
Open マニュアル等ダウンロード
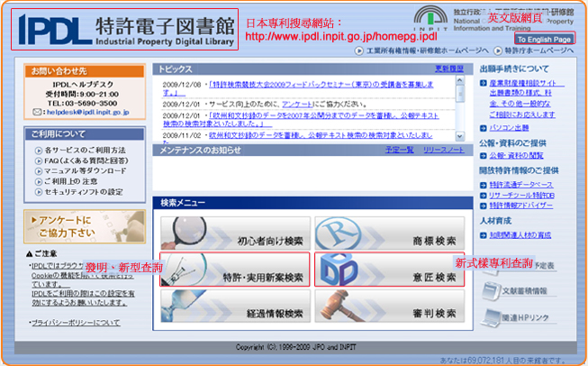pyautogui.click(x=86, y=170)
